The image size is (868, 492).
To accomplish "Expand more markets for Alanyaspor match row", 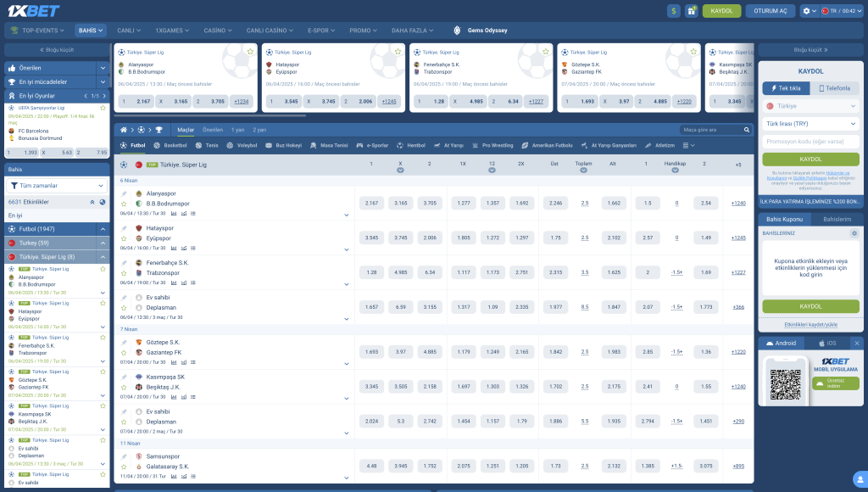I will tap(347, 215).
